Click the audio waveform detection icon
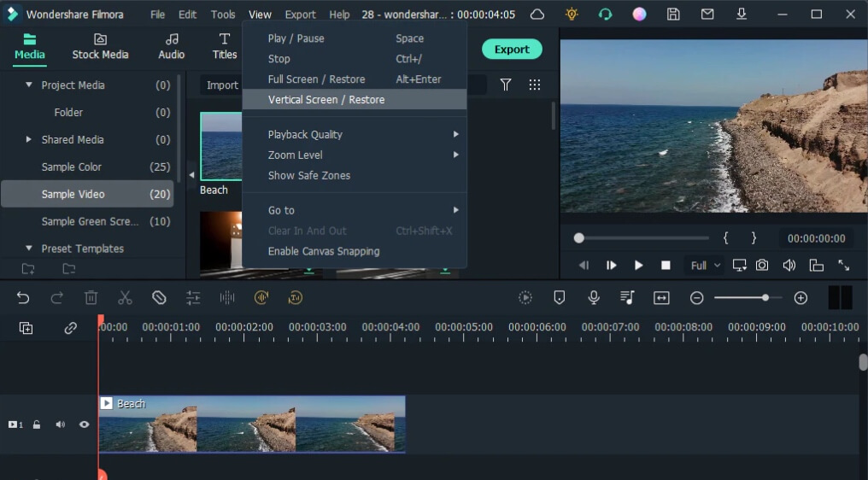Image resolution: width=868 pixels, height=480 pixels. (227, 298)
